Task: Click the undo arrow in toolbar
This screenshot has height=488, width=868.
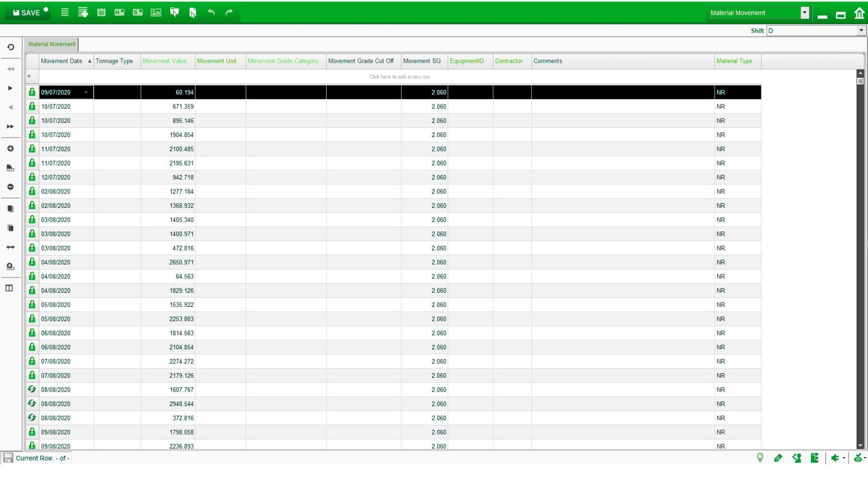Action: pyautogui.click(x=211, y=13)
